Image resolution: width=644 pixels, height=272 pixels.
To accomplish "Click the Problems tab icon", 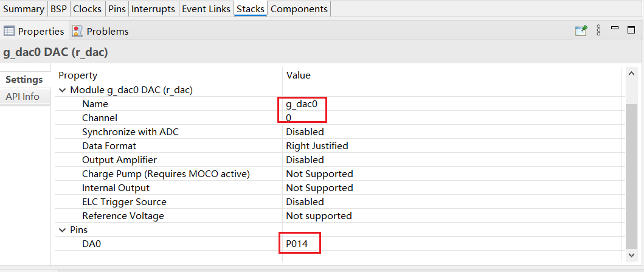I will pyautogui.click(x=77, y=31).
